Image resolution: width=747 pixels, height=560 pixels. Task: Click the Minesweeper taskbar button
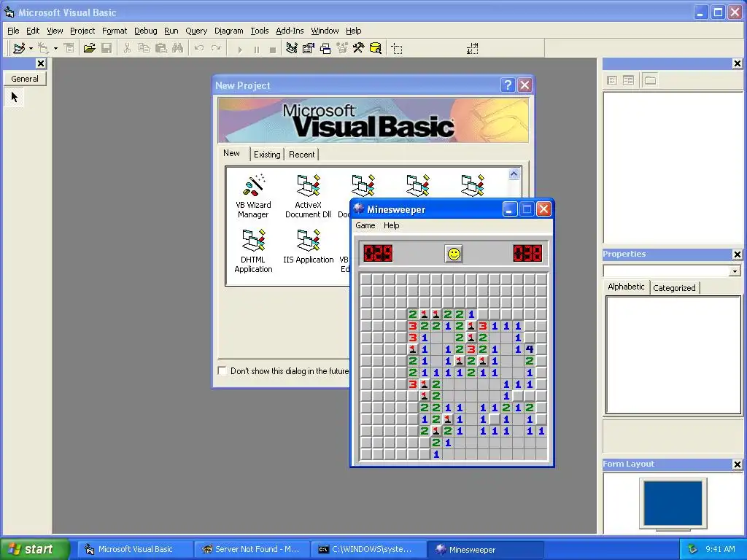485,549
